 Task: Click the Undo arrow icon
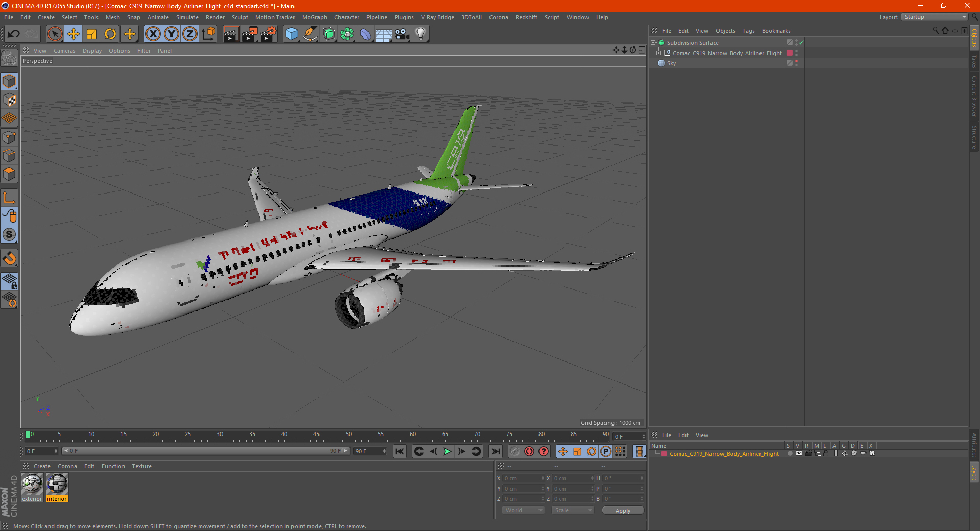click(x=14, y=34)
